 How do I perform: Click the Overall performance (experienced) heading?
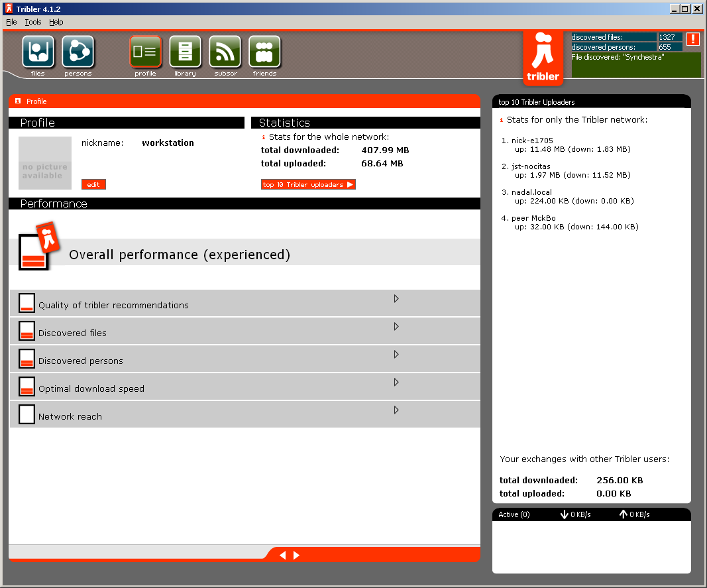tap(180, 255)
